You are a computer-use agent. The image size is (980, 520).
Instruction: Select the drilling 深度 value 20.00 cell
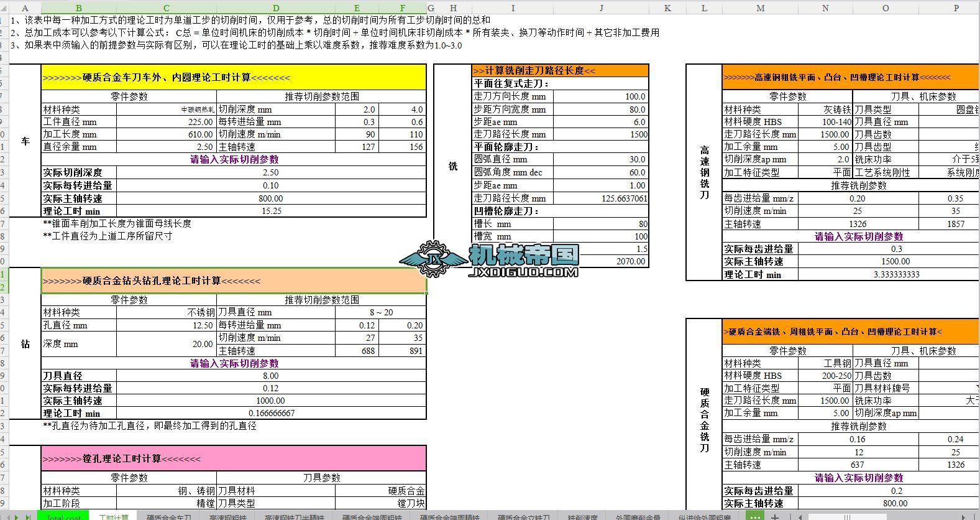(x=166, y=344)
